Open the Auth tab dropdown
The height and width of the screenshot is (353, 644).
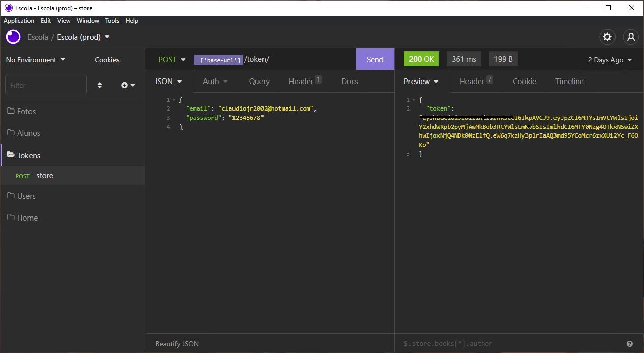[215, 81]
